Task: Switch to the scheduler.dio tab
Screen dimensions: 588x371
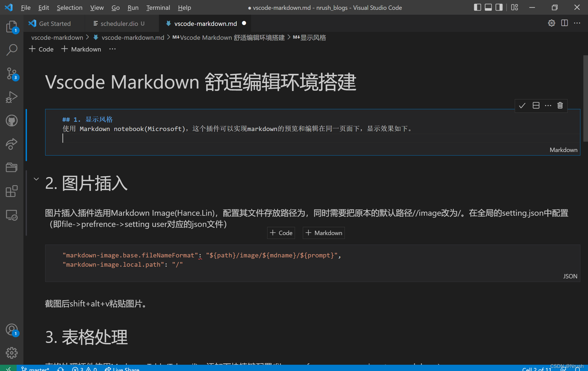Action: [119, 24]
